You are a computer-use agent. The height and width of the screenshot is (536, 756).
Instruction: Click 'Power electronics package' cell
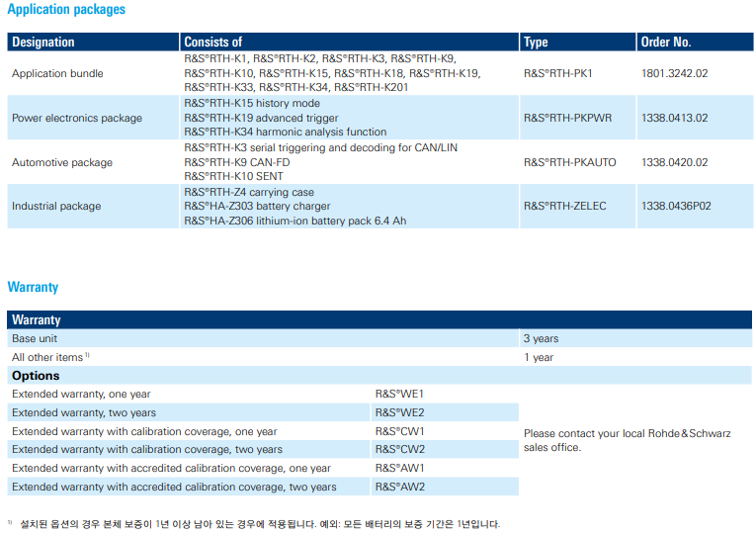point(77,119)
